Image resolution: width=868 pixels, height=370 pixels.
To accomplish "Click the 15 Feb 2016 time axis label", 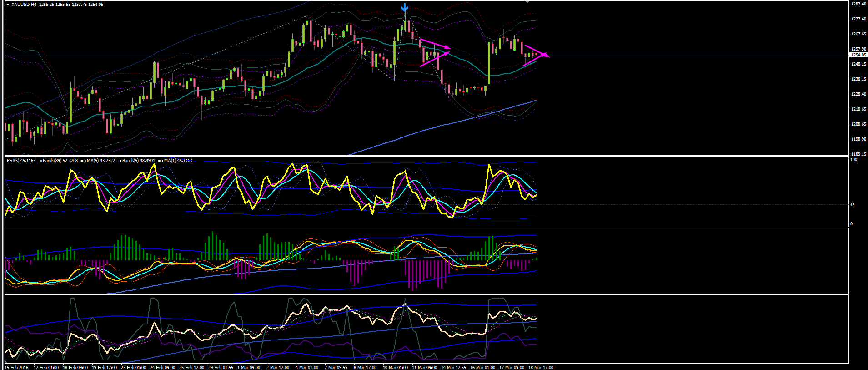I will [17, 367].
